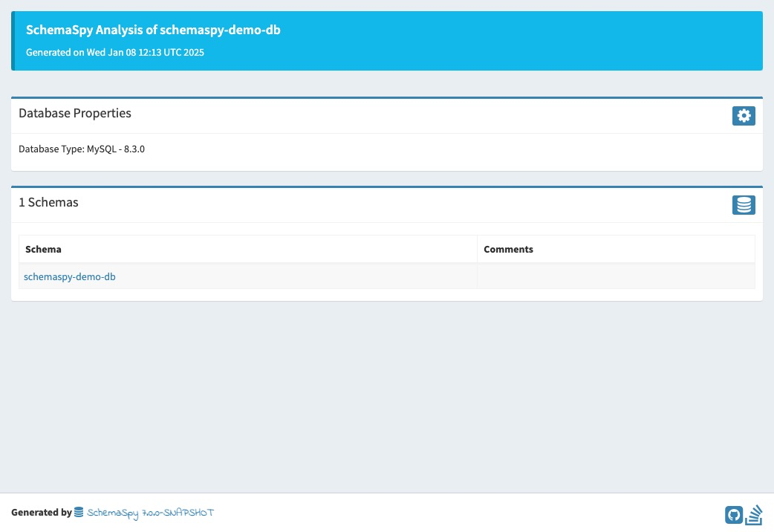Sort the table by the Comments column header

pos(508,249)
